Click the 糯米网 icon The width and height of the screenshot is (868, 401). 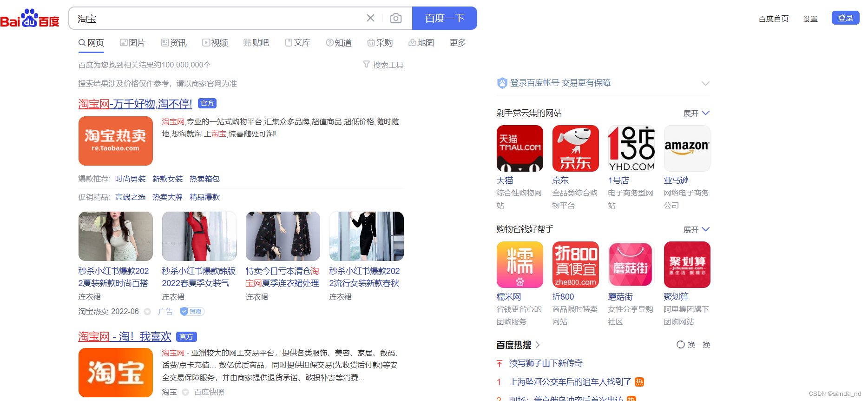pos(520,265)
